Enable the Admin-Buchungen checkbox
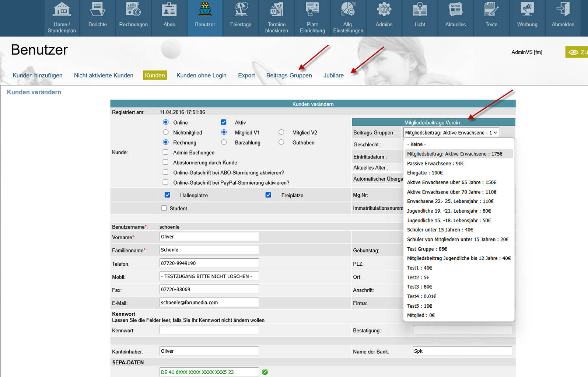588x377 pixels. click(165, 152)
